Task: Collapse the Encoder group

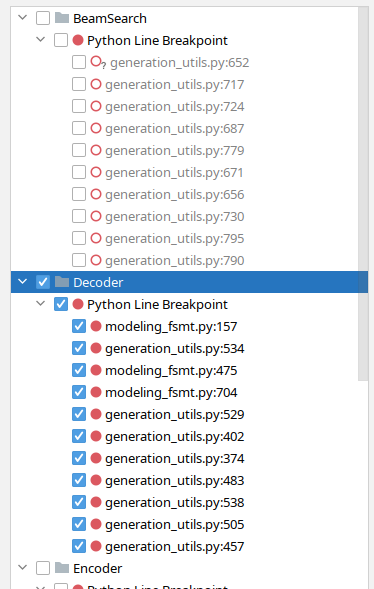Action: 23,567
